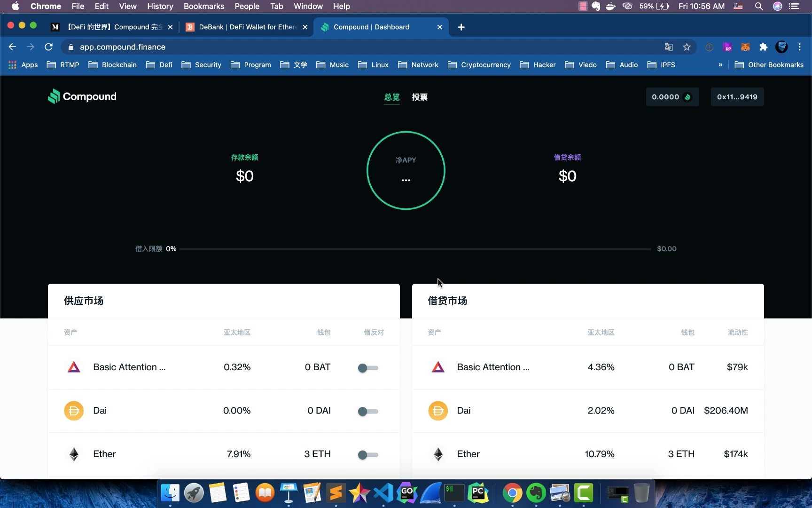
Task: Open the Blockchain bookmarks folder
Action: pyautogui.click(x=112, y=65)
